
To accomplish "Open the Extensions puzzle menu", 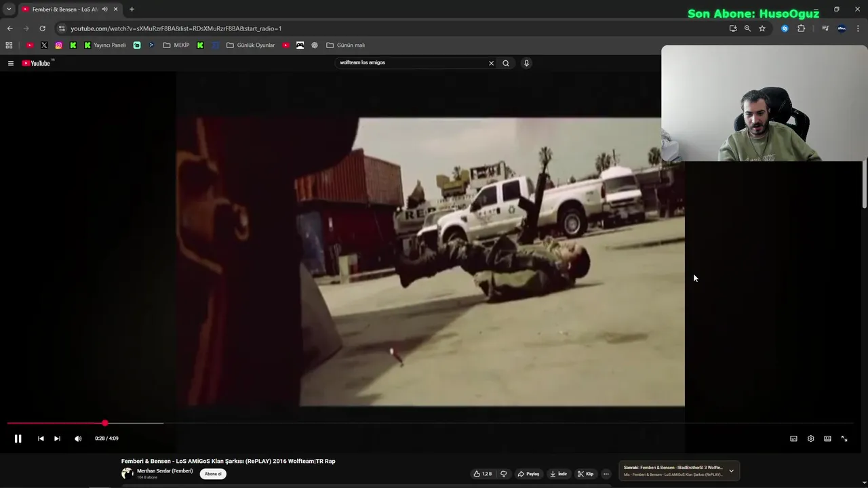I will [x=801, y=28].
